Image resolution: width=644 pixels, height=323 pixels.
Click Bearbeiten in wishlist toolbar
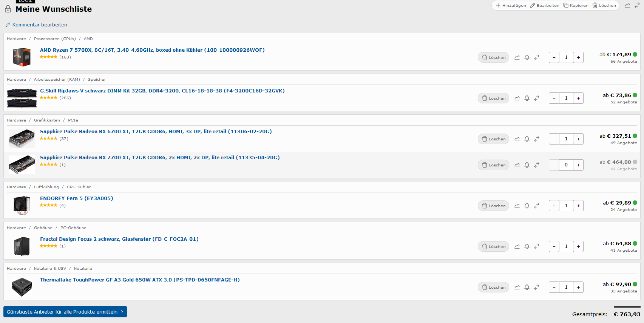pyautogui.click(x=545, y=5)
